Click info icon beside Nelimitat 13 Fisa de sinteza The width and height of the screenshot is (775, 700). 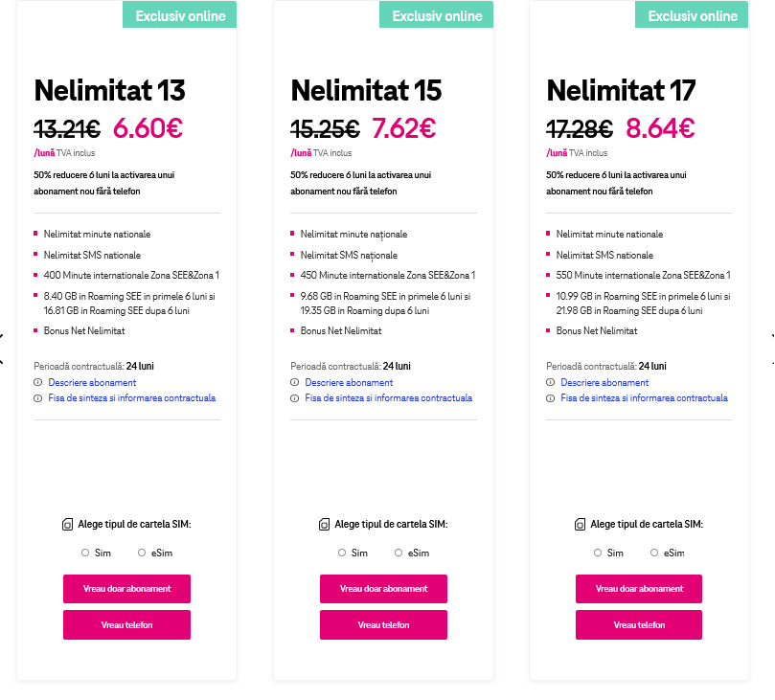point(37,398)
